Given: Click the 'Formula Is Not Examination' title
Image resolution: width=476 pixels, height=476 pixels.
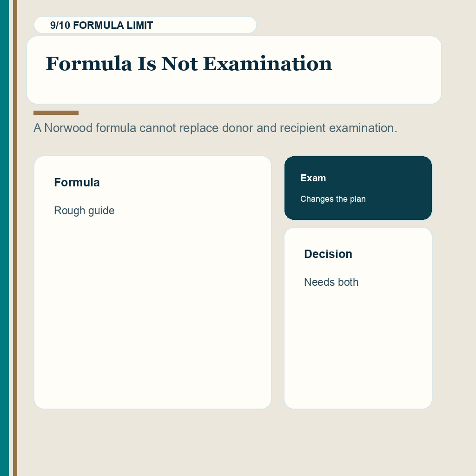Looking at the screenshot, I should click(x=189, y=64).
